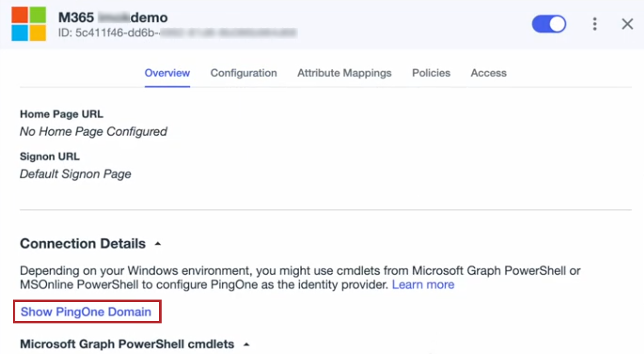The image size is (644, 354).
Task: Stay on the Overview tab
Action: coord(167,73)
